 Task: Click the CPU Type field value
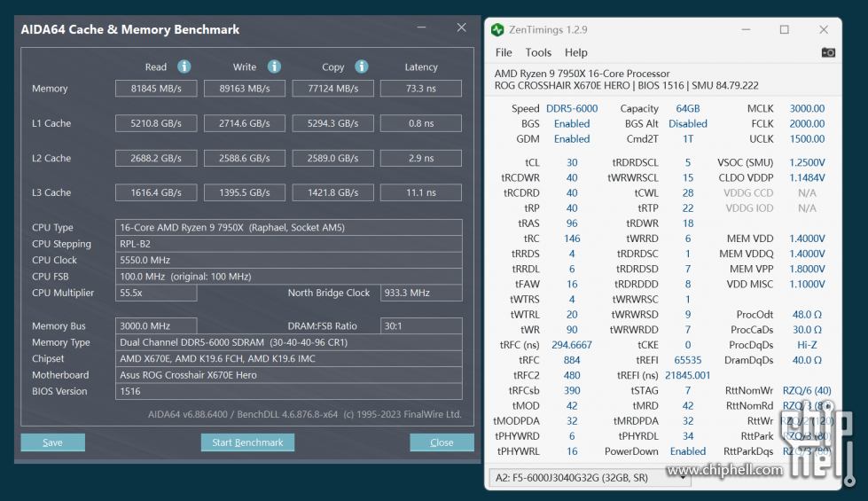[x=288, y=228]
